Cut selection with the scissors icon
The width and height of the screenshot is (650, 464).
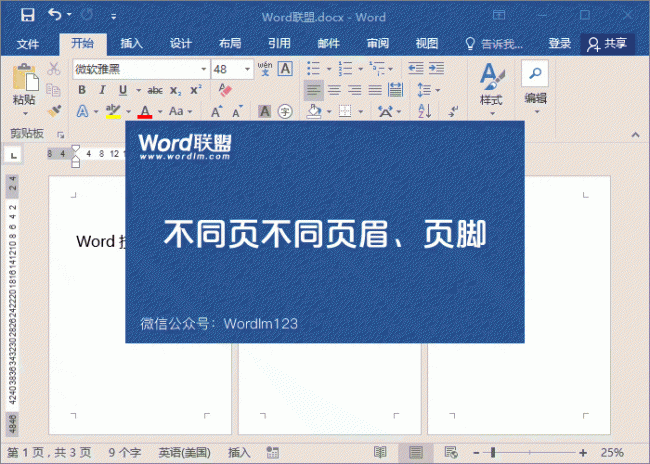[53, 69]
